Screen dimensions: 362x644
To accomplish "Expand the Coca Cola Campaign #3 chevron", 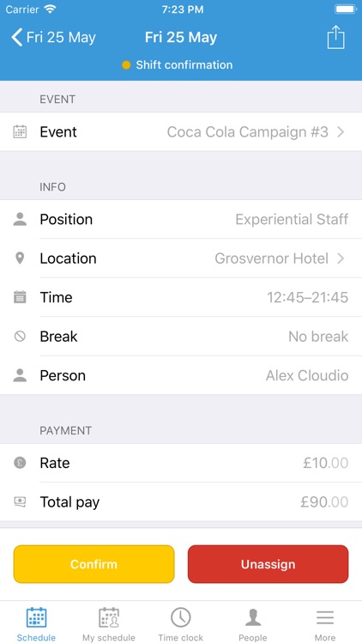I will [x=341, y=132].
